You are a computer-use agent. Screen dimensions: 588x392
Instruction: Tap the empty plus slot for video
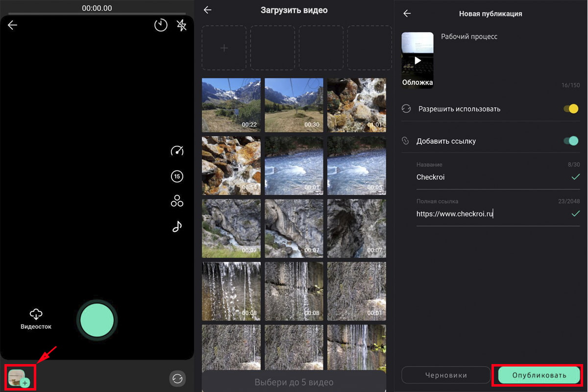pyautogui.click(x=224, y=48)
